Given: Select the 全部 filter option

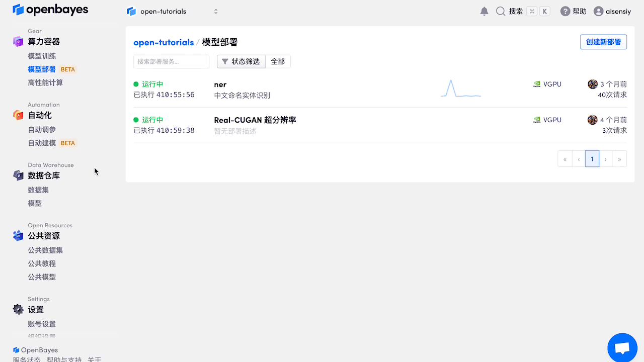Looking at the screenshot, I should (278, 61).
